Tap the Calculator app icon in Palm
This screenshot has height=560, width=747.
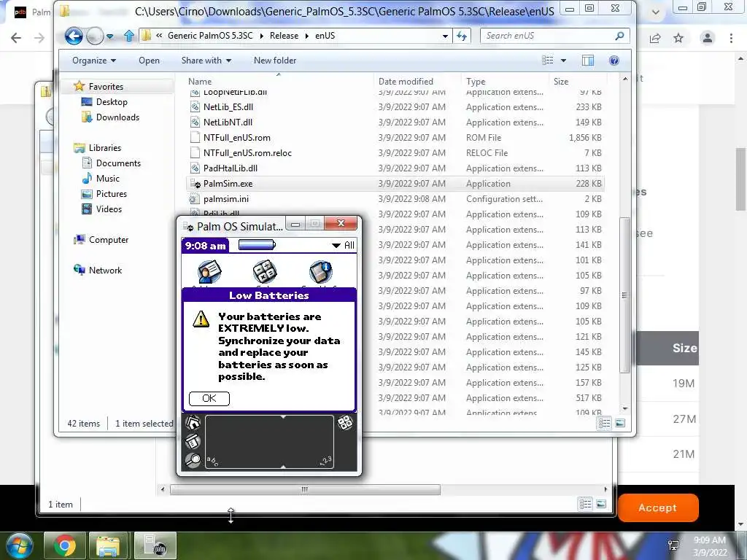265,273
